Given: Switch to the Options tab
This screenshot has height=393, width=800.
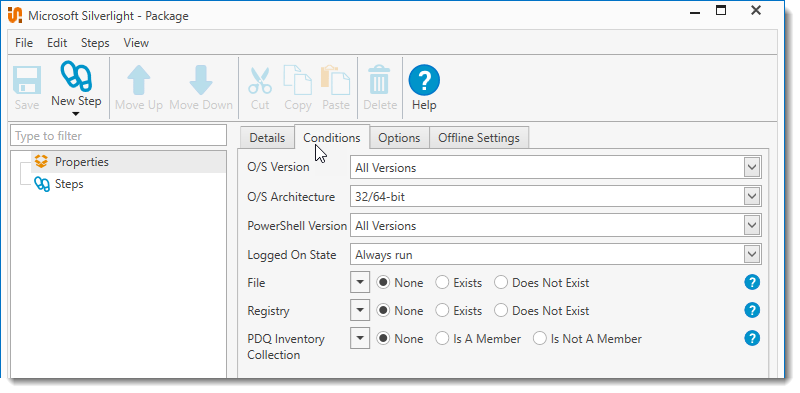Looking at the screenshot, I should 399,138.
